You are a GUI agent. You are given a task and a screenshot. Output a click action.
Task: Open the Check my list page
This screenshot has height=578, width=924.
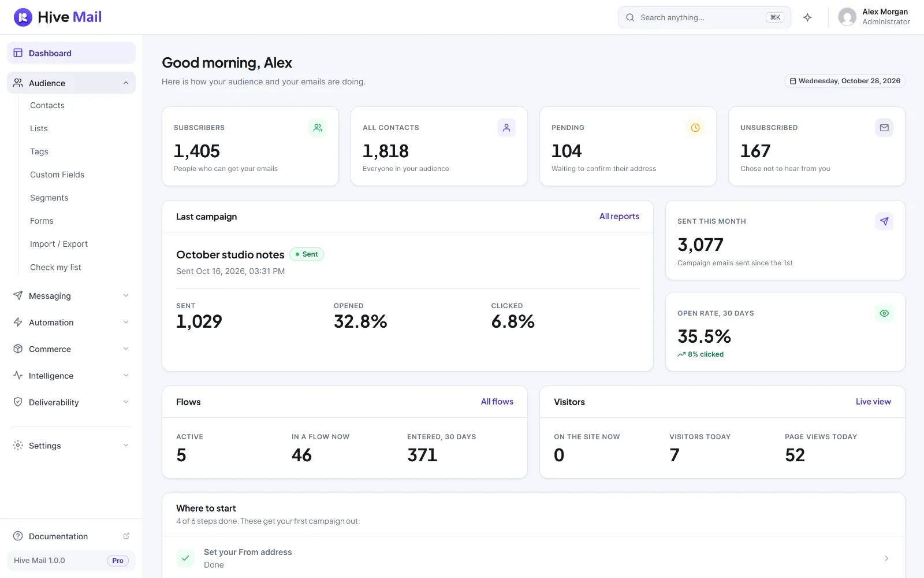[55, 267]
